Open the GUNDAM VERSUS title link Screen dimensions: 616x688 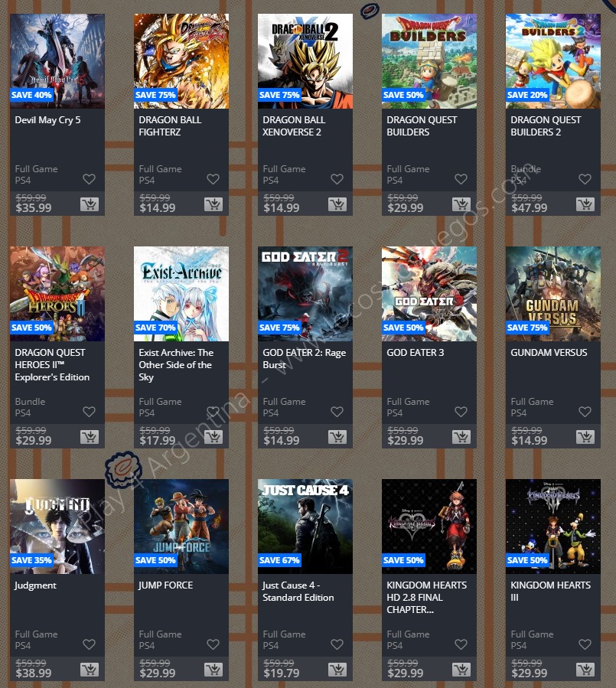click(x=549, y=352)
